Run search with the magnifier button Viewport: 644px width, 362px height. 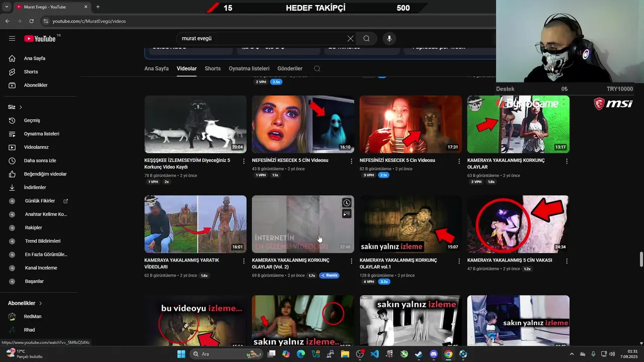(366, 39)
